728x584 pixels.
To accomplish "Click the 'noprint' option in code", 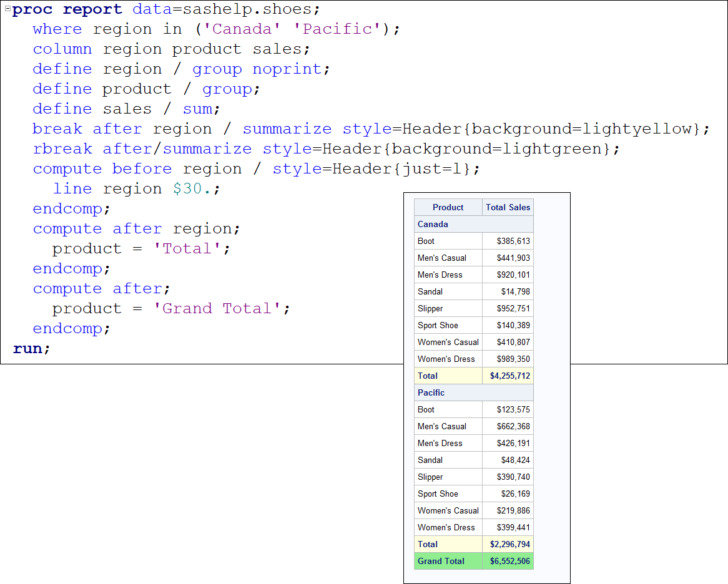I will coord(287,69).
